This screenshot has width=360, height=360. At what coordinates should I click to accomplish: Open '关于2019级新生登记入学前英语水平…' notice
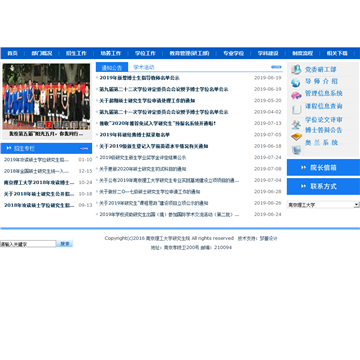click(x=154, y=146)
